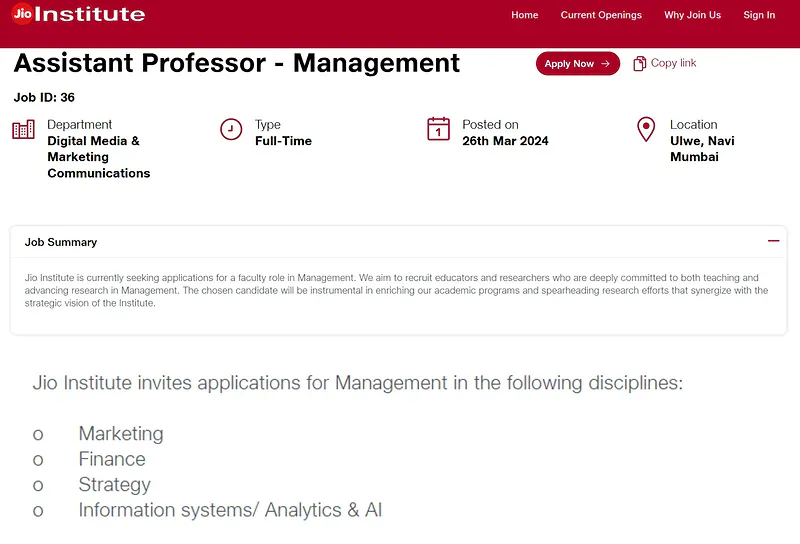Click the Copy link text

coord(673,63)
